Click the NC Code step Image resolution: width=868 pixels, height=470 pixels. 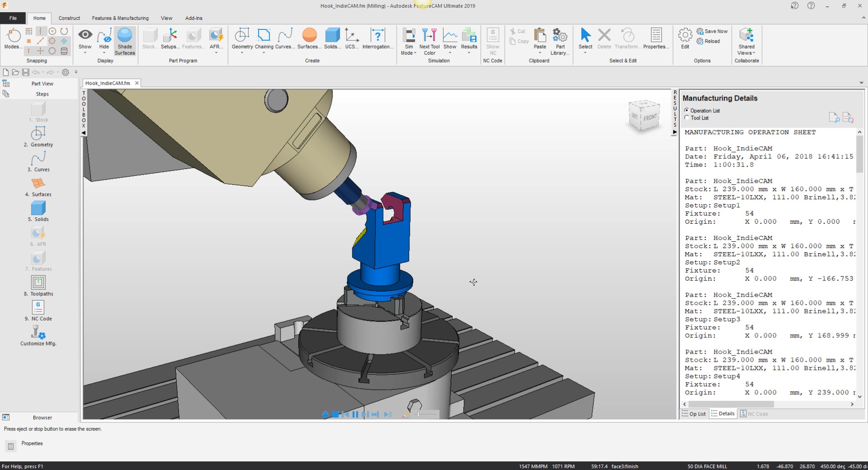pyautogui.click(x=39, y=311)
